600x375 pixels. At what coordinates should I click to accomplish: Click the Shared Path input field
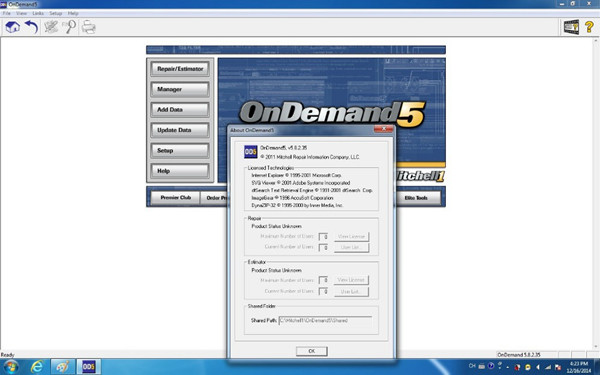click(325, 321)
